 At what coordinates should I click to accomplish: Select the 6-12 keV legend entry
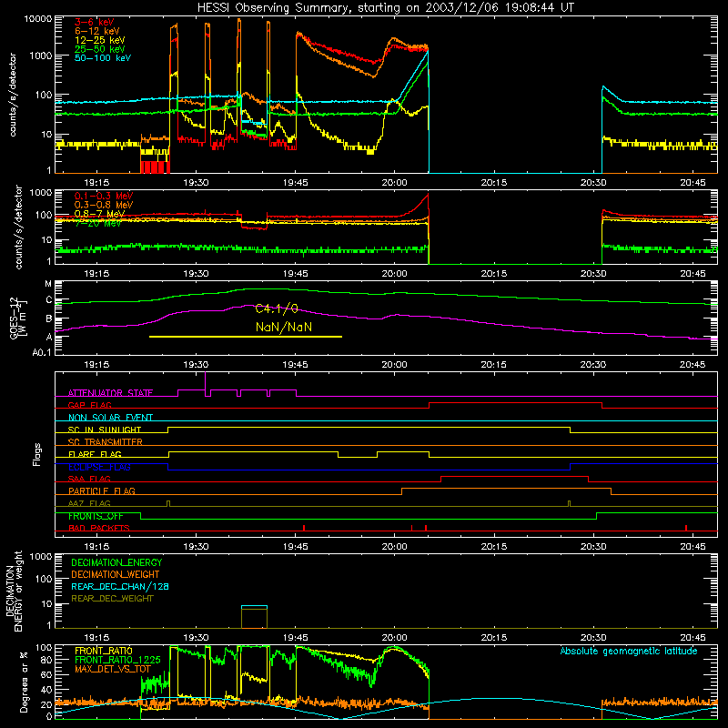coord(97,31)
